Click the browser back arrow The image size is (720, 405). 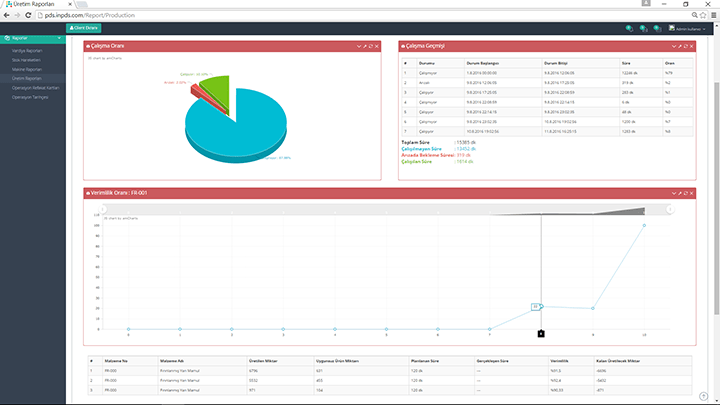point(6,15)
